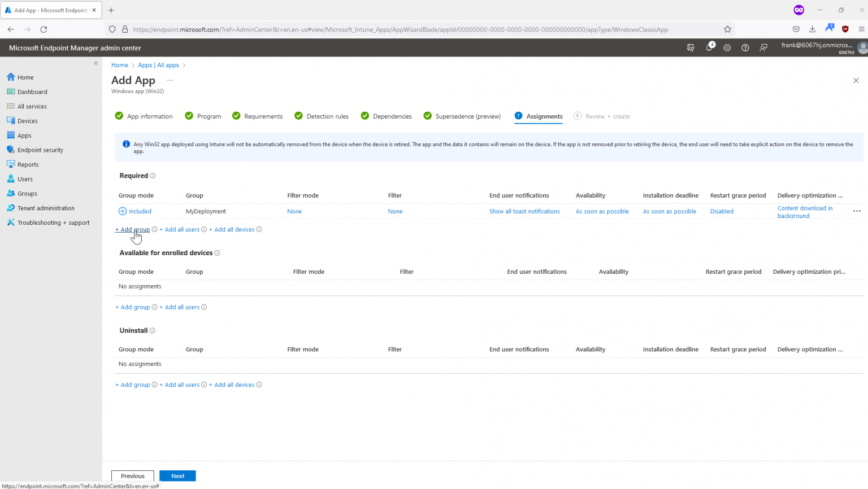868x489 pixels.
Task: Go to Detection rules step
Action: click(x=322, y=116)
